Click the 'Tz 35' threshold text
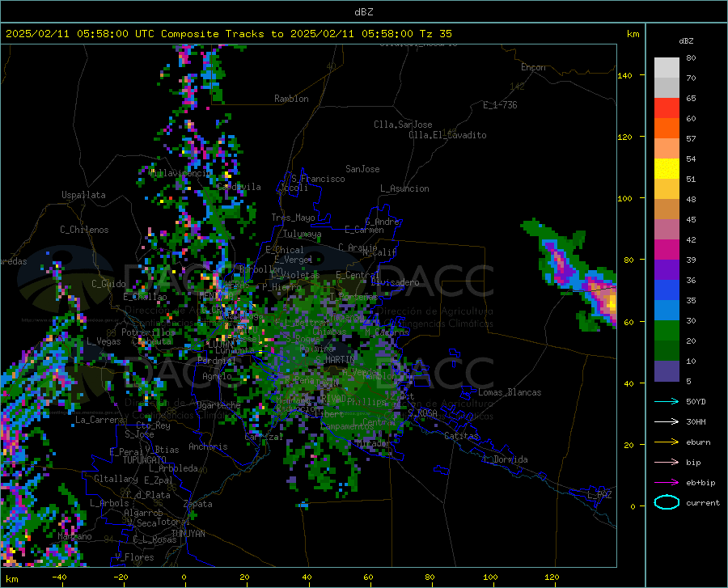This screenshot has height=588, width=728. [x=436, y=34]
